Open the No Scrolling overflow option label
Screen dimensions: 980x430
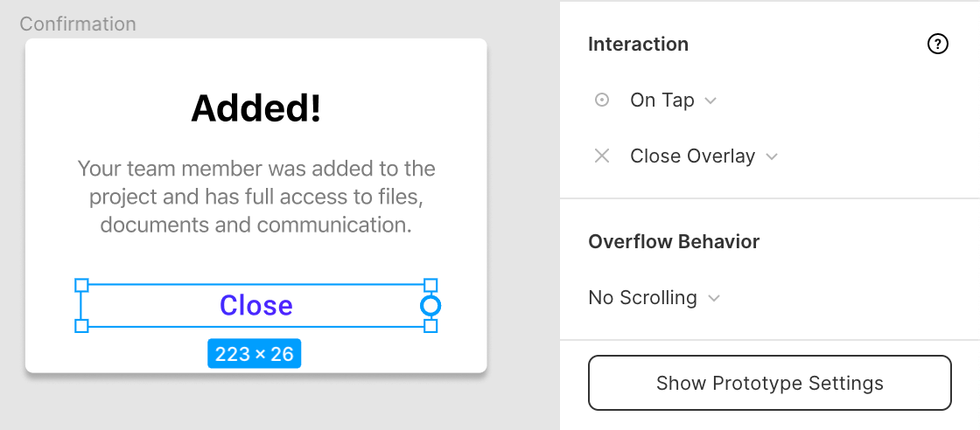click(642, 298)
